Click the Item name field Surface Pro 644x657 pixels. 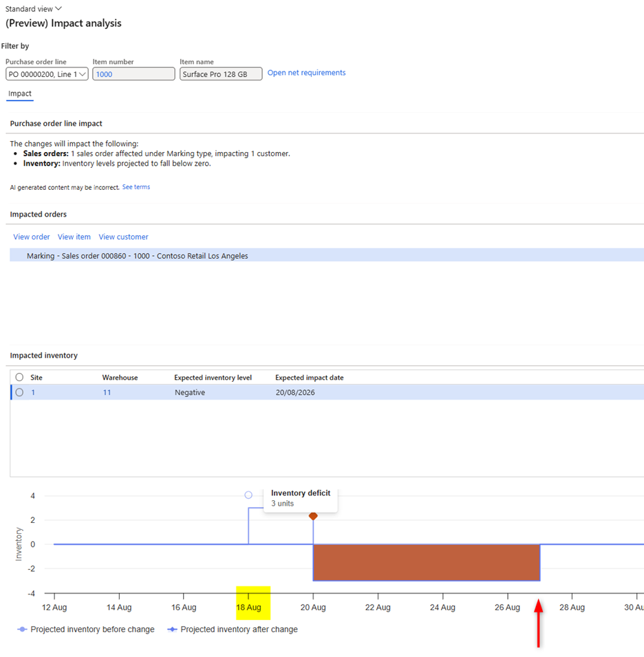[x=221, y=74]
